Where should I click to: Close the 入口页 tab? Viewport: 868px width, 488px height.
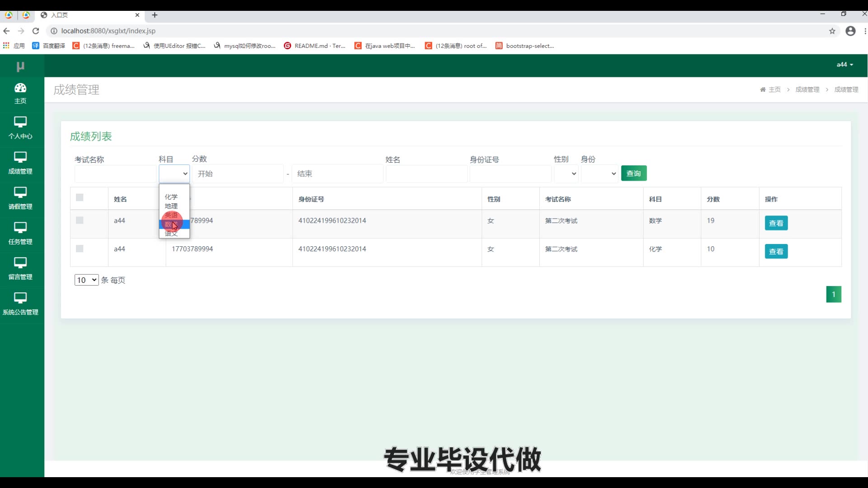pyautogui.click(x=137, y=15)
